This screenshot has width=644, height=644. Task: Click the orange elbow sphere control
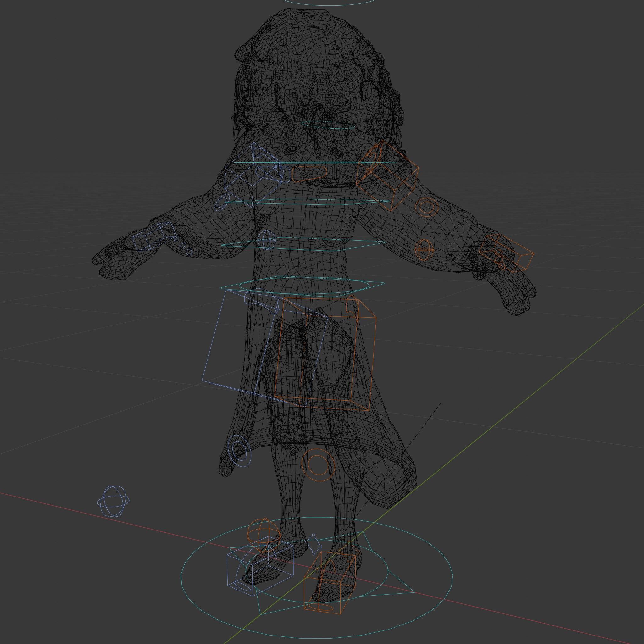[424, 250]
